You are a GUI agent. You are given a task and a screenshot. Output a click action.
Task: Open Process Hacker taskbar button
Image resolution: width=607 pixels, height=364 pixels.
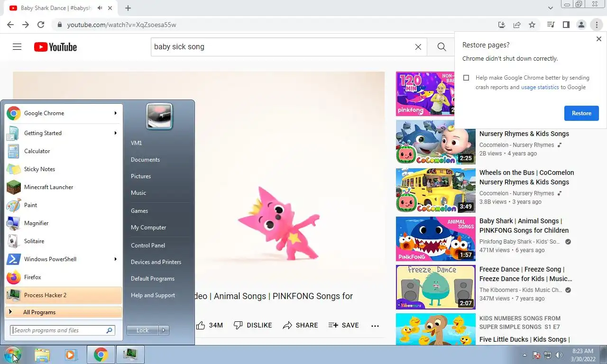[130, 355]
